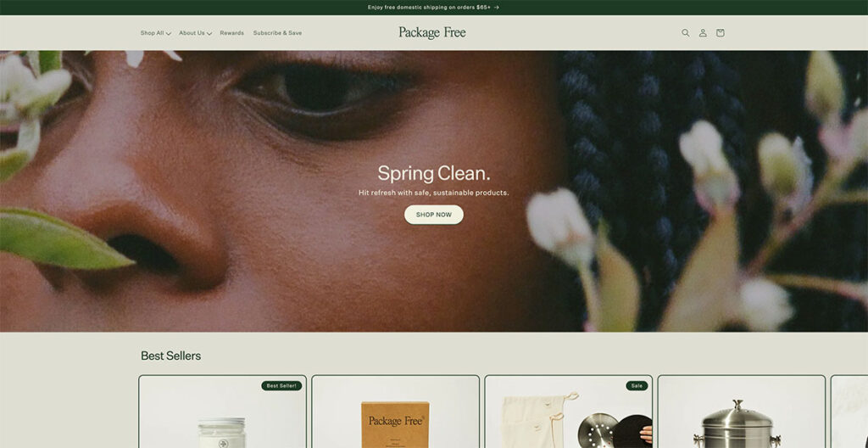
Task: Click the Package Free logo
Action: coord(431,33)
